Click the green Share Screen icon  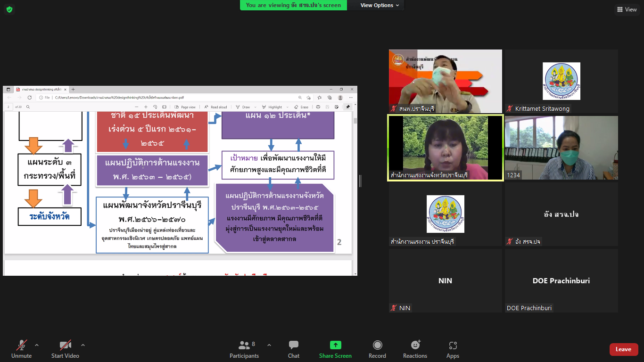[335, 345]
